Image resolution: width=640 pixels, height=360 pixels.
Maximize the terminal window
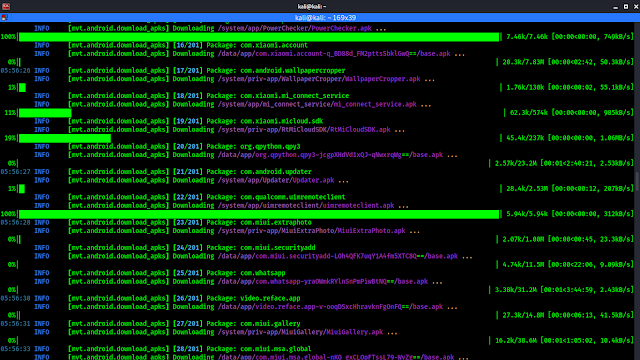[626, 7]
